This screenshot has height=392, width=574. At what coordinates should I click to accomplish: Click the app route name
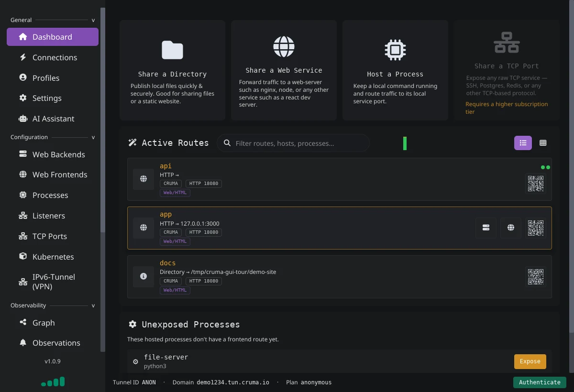click(166, 215)
